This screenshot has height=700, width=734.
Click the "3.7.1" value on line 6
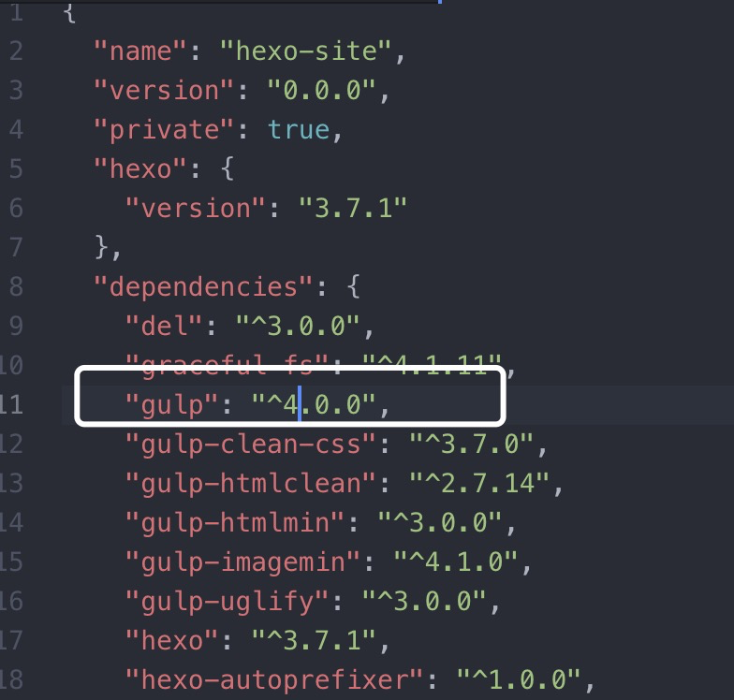click(353, 208)
